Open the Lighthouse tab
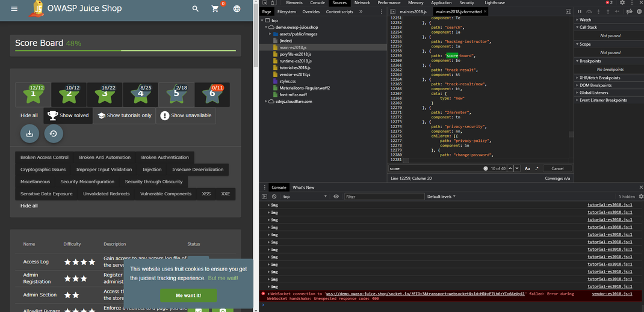644x312 pixels. click(495, 3)
